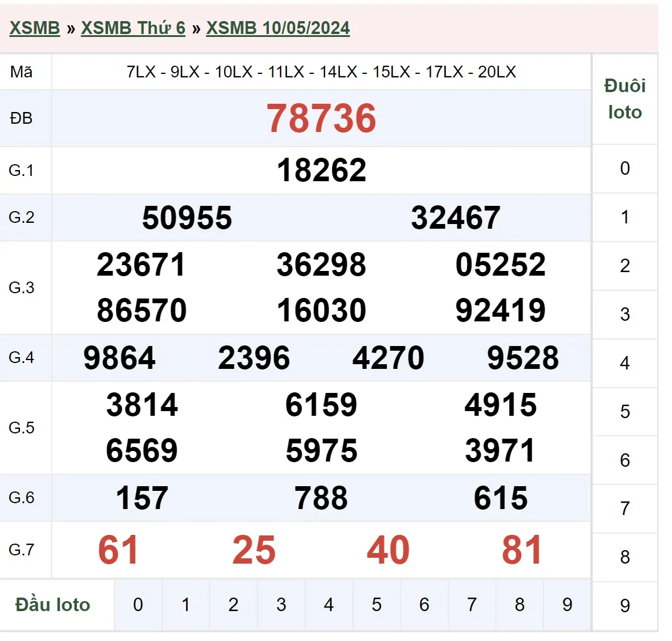This screenshot has height=641, width=672.
Task: Click the G.1 prize number 18262
Action: pos(321,171)
